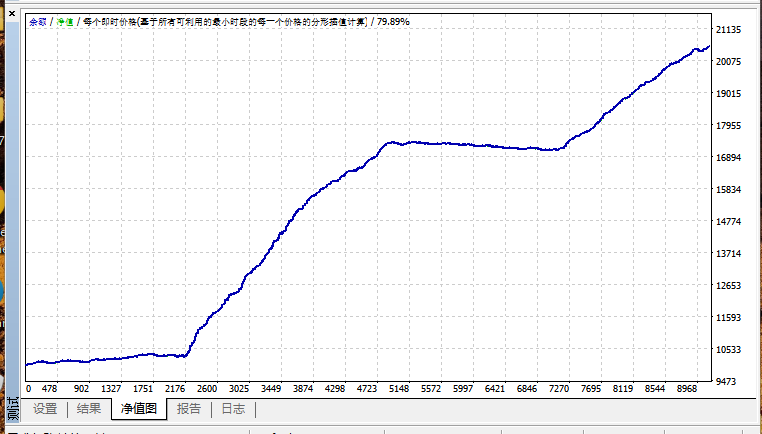This screenshot has height=434, width=762.
Task: Select the 8968 x-axis label
Action: pos(687,389)
